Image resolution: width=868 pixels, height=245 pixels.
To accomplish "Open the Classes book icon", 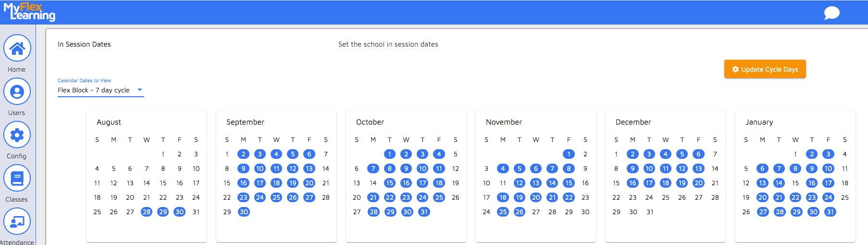I will (17, 178).
